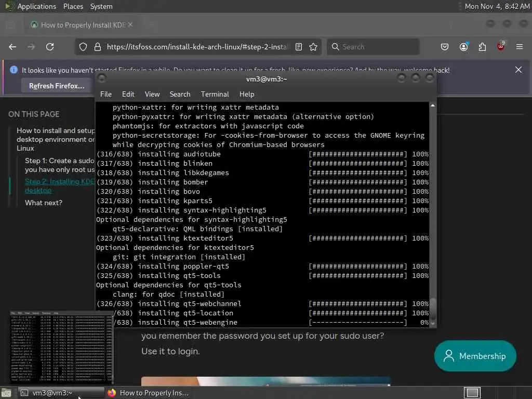Open the terminal Search menu

180,95
